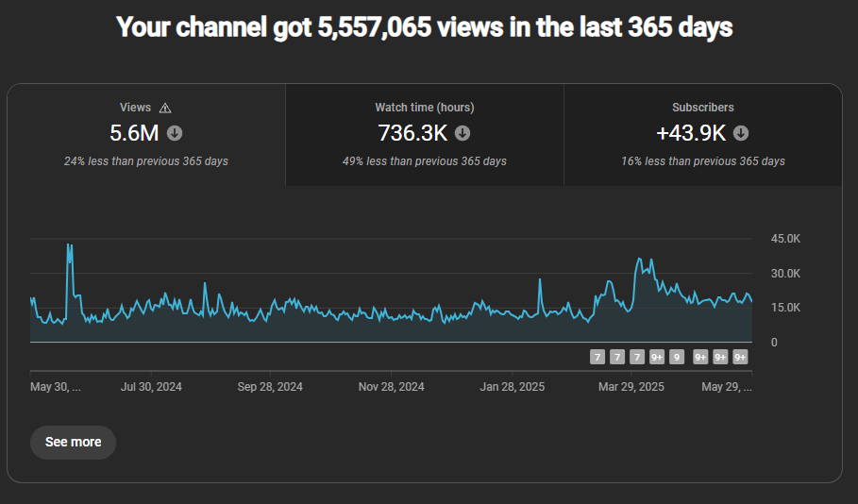
Task: Select the Views metric tab
Action: 146,135
